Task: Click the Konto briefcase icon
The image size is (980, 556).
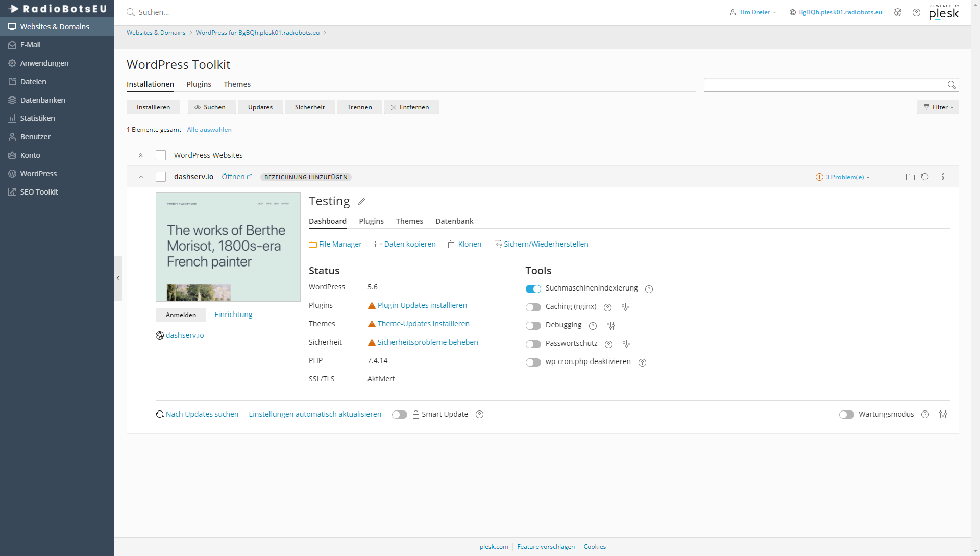Action: (12, 155)
